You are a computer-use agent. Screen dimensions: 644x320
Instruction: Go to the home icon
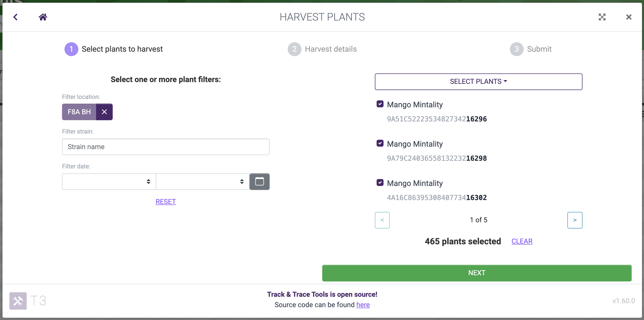click(x=43, y=17)
